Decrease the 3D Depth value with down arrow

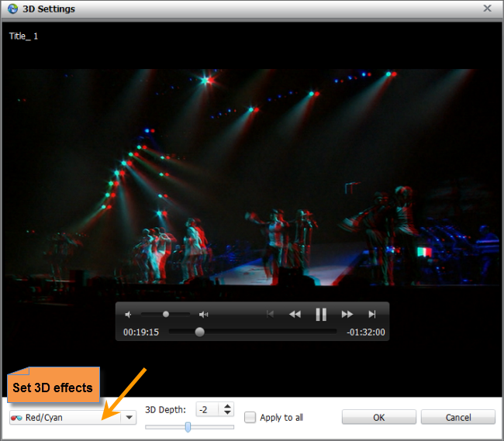click(227, 412)
